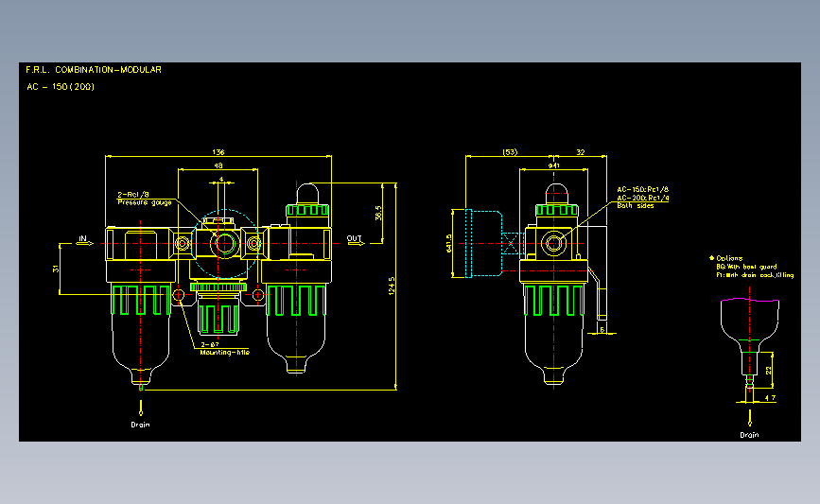Click the 'IN' flow direction label
The image size is (820, 504).
point(82,238)
